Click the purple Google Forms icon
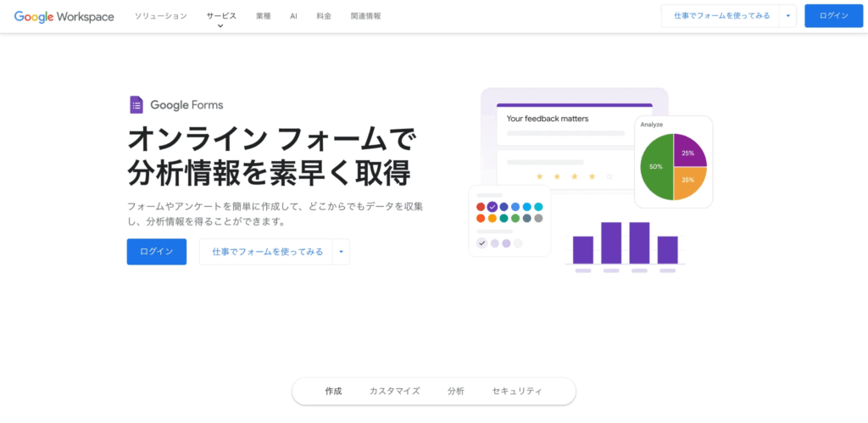Image resolution: width=868 pixels, height=423 pixels. [x=136, y=104]
